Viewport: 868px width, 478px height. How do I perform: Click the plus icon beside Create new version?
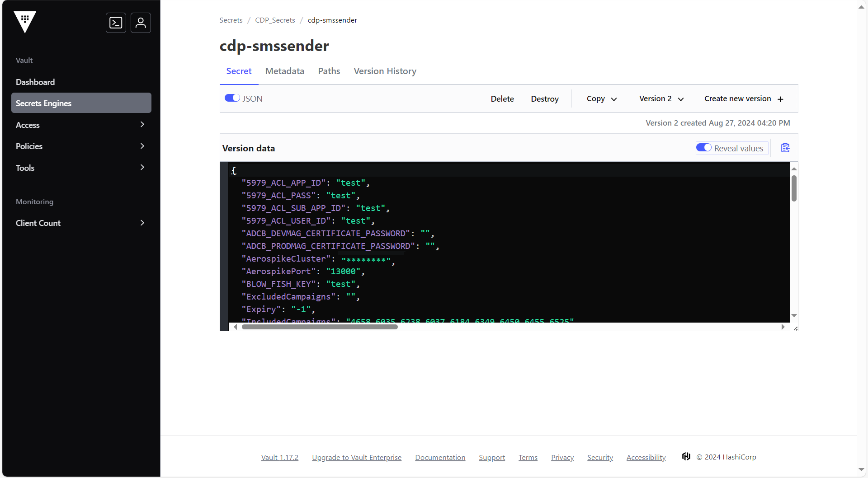[x=780, y=99]
